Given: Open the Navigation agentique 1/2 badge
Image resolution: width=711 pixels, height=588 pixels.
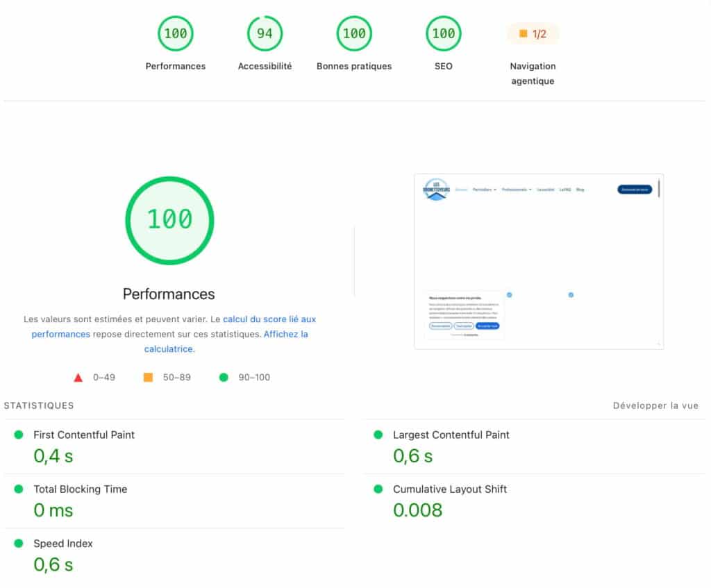Looking at the screenshot, I should pyautogui.click(x=533, y=33).
